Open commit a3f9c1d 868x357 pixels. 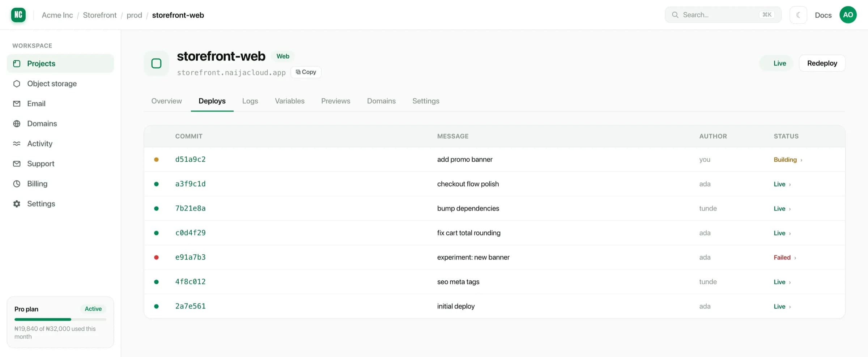pos(190,184)
